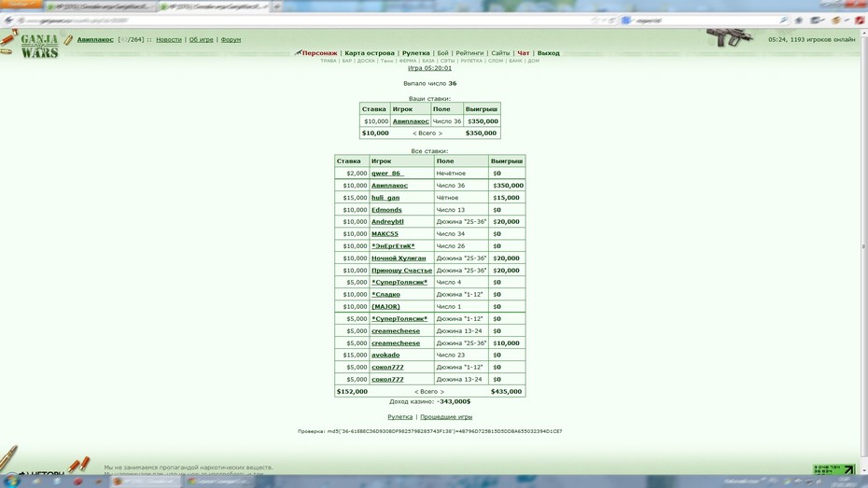Open the БАР submenu link
The image size is (868, 488).
click(x=346, y=61)
